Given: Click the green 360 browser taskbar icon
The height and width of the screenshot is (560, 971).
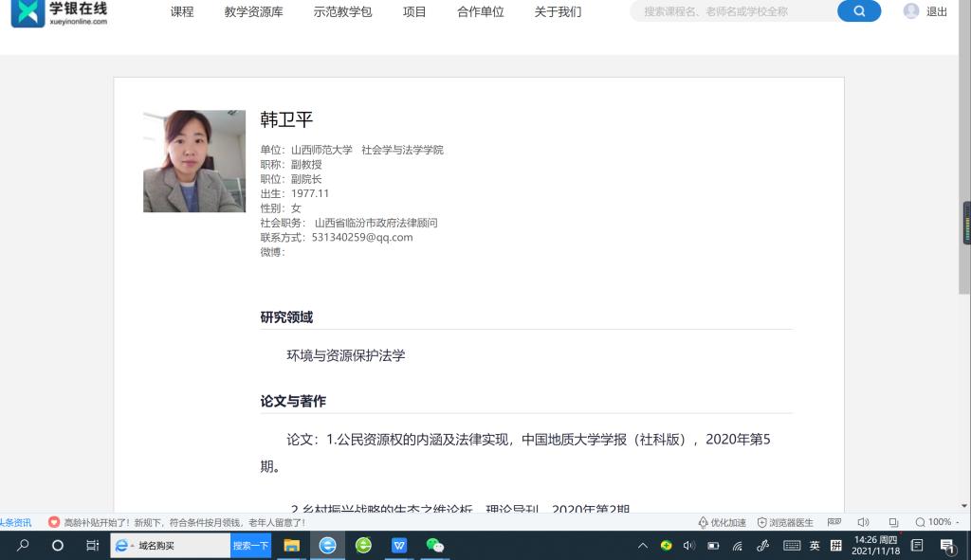Looking at the screenshot, I should pyautogui.click(x=363, y=545).
